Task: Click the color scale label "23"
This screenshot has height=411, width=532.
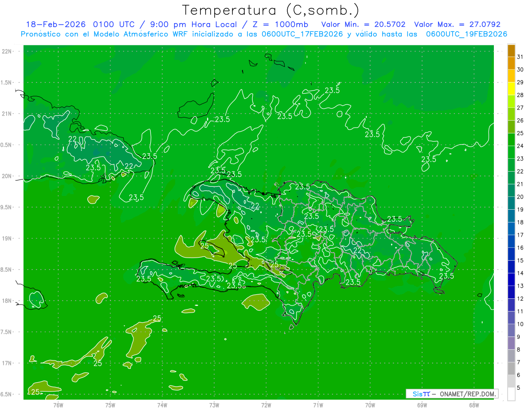Action: 520,159
